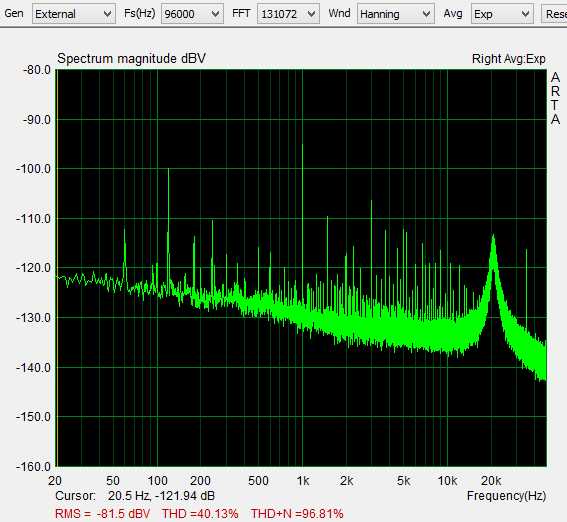Open the Gen source dropdown showing External
Viewport: 567px width, 522px height.
[74, 14]
